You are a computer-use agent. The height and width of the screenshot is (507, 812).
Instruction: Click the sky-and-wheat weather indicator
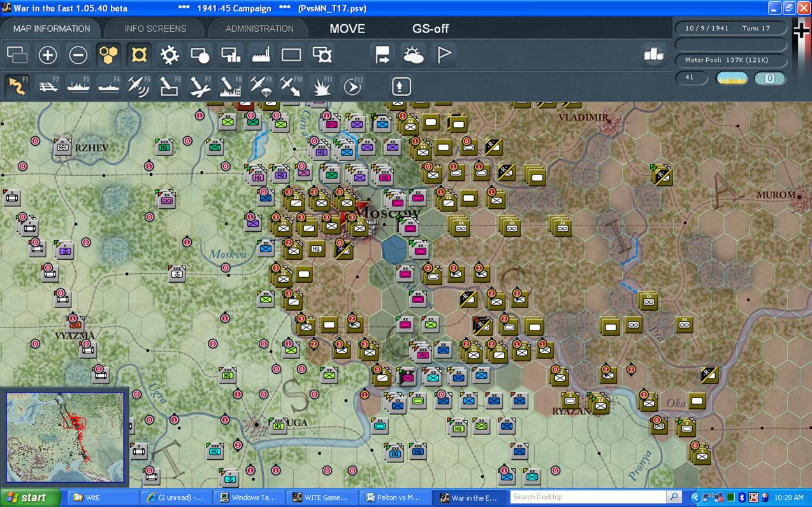click(732, 78)
